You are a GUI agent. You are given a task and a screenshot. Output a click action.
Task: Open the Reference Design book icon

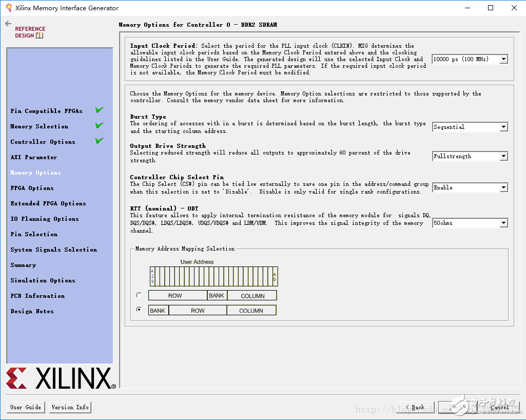tap(40, 36)
